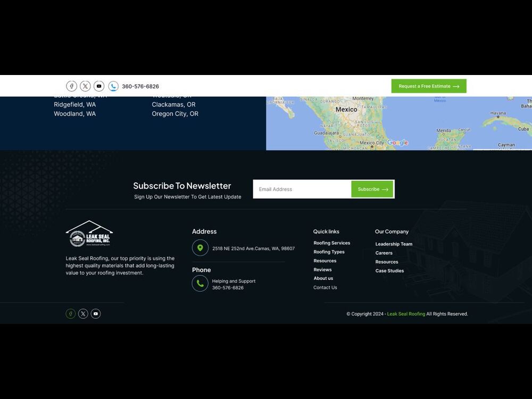This screenshot has height=399, width=532.
Task: Click the X (Twitter) icon in the footer
Action: [83, 314]
